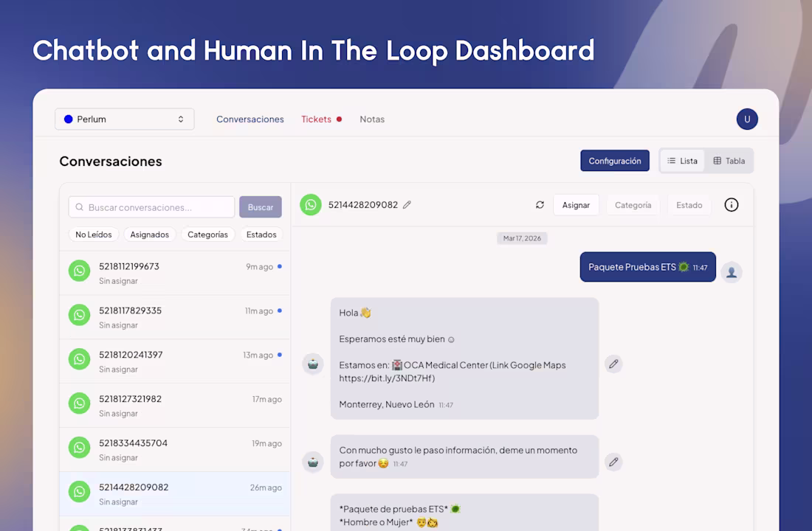Click the Asignar button

click(x=576, y=205)
